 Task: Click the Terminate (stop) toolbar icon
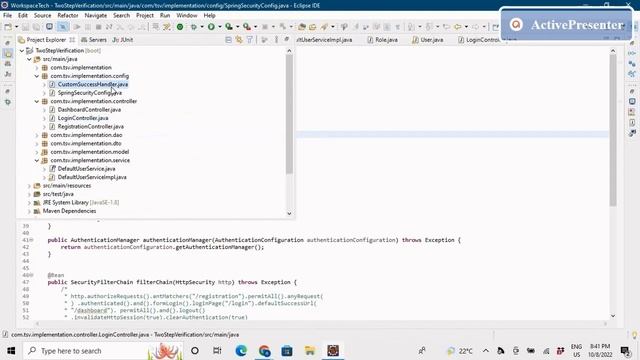pos(98,27)
